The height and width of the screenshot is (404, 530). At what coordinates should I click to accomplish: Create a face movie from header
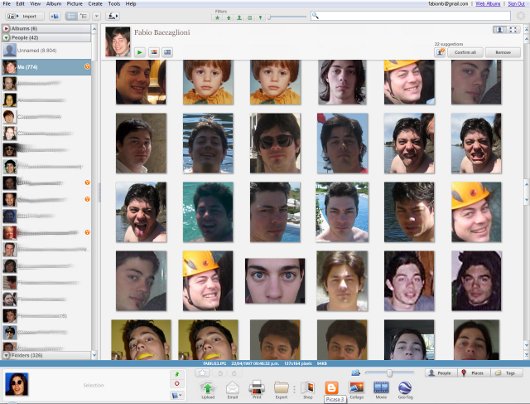(167, 52)
